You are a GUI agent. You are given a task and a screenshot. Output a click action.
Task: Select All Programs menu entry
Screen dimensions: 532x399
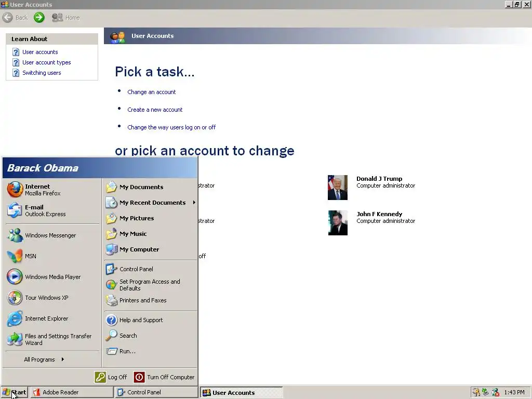[x=44, y=360]
